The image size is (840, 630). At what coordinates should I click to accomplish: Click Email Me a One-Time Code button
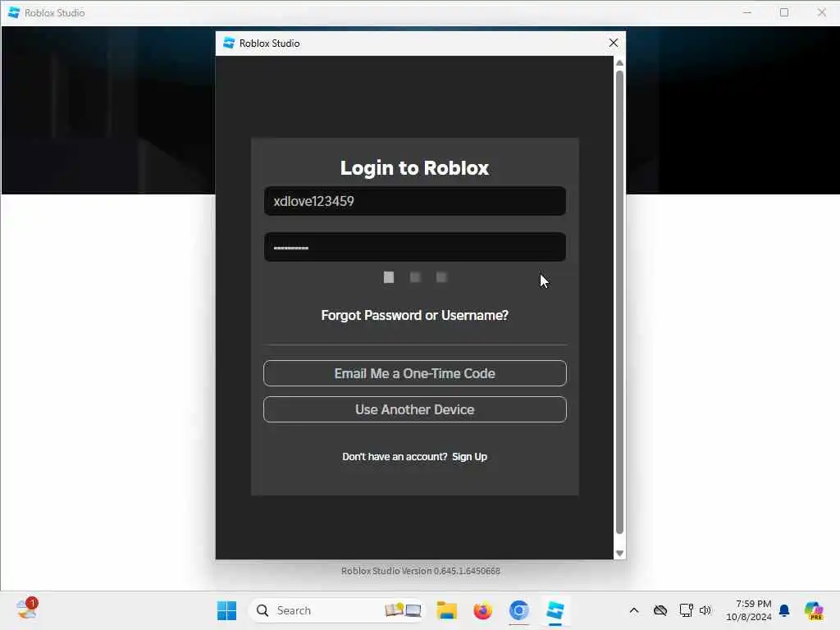click(414, 373)
